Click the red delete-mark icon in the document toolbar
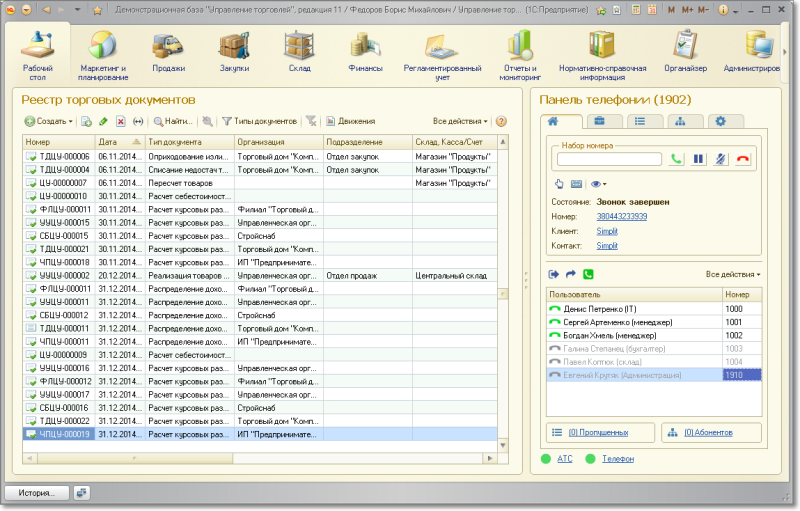 (x=120, y=121)
